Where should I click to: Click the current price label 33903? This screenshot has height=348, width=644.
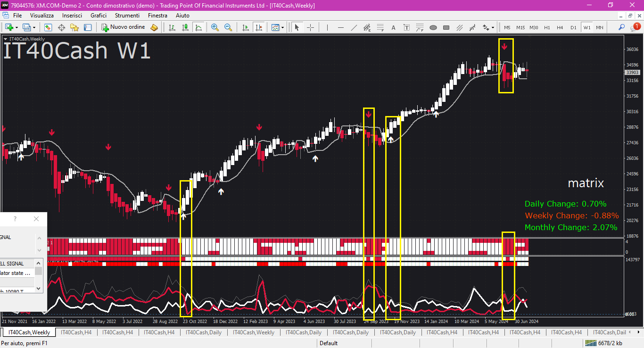click(x=632, y=72)
